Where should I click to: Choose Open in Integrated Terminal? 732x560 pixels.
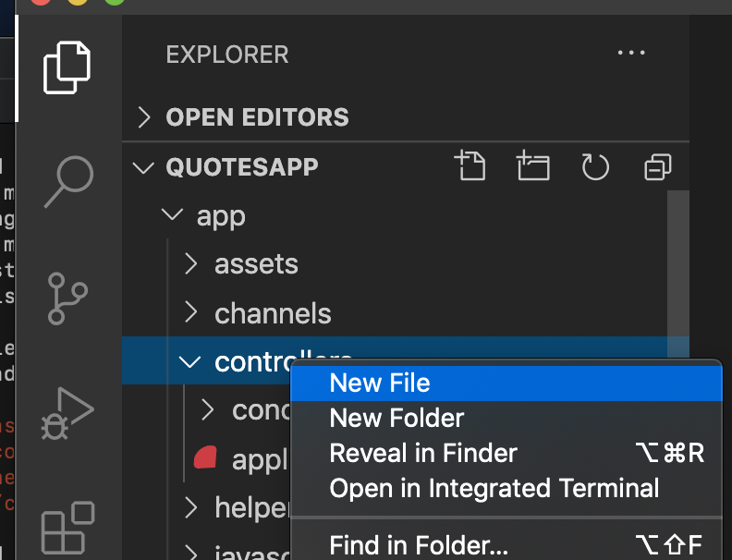(506, 489)
